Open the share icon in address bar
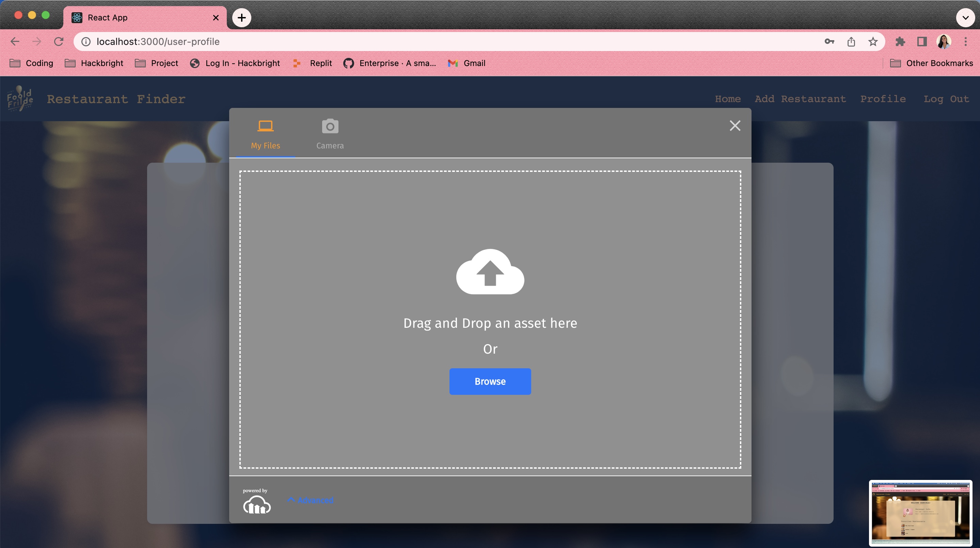 851,42
